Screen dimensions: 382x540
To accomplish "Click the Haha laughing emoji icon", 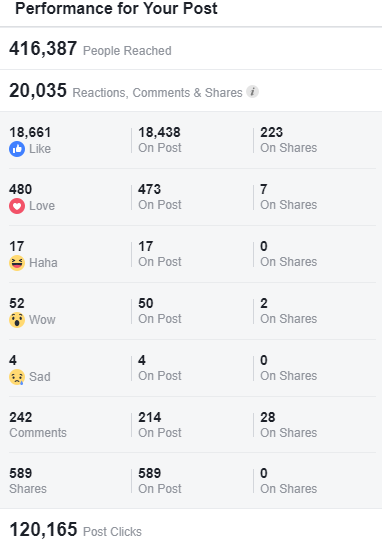I will point(17,263).
